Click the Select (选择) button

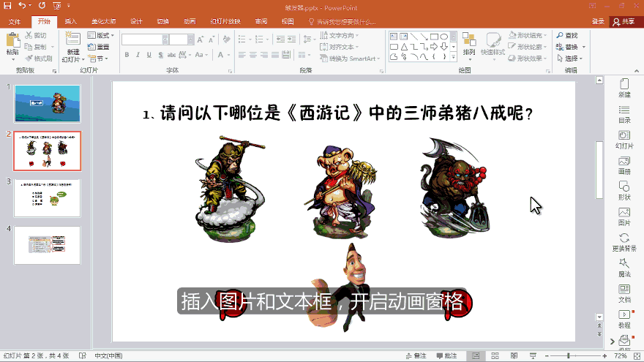pos(569,59)
